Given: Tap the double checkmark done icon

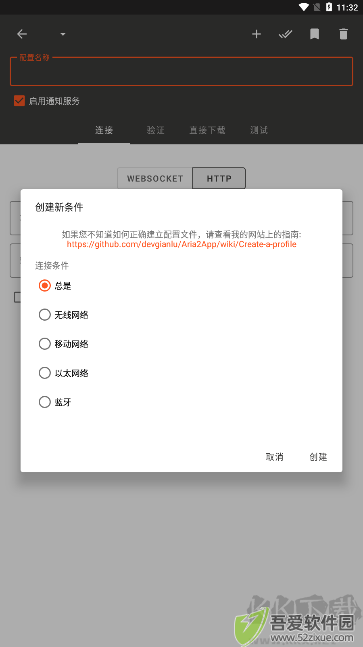Looking at the screenshot, I should pyautogui.click(x=285, y=34).
